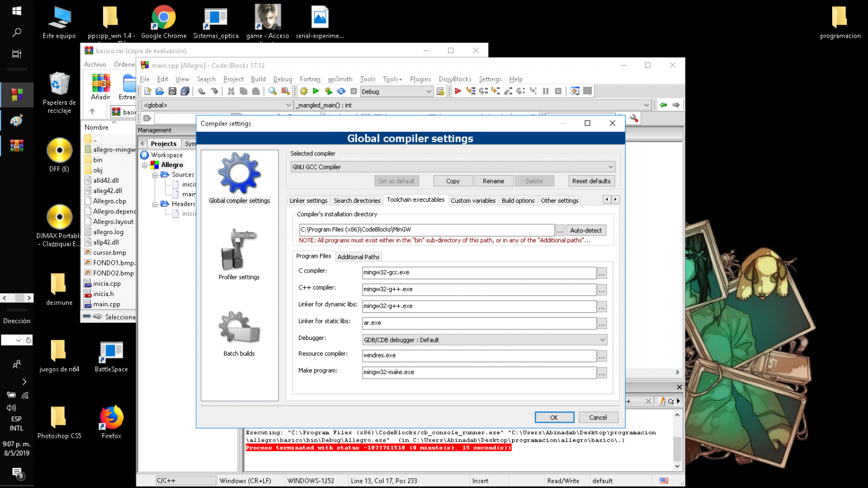Browse for the Make program executable

tap(602, 373)
